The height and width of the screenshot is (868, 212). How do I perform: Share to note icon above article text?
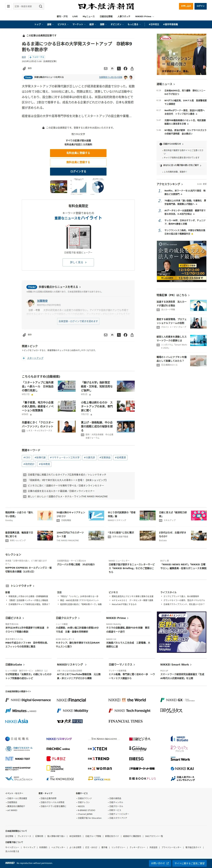tap(112, 68)
